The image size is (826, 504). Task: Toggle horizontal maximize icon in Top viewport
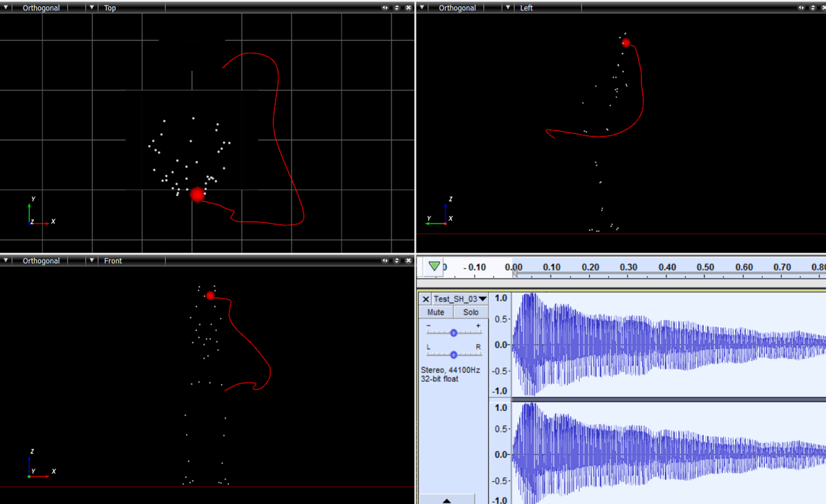(385, 8)
